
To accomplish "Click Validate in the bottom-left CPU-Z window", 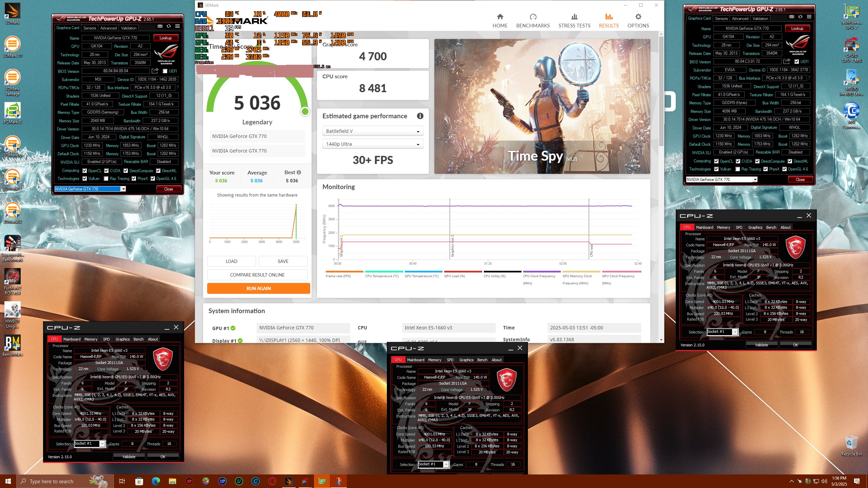I will point(129,457).
